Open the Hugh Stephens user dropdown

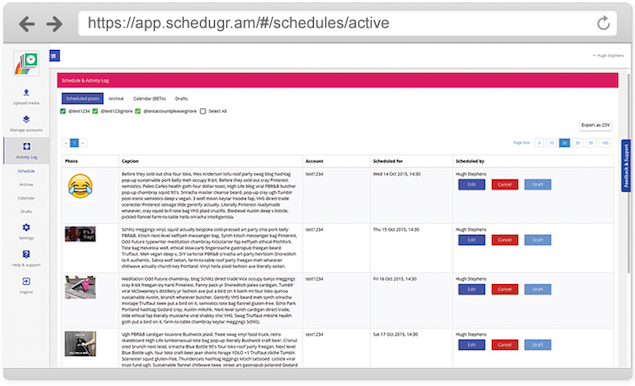(x=608, y=55)
